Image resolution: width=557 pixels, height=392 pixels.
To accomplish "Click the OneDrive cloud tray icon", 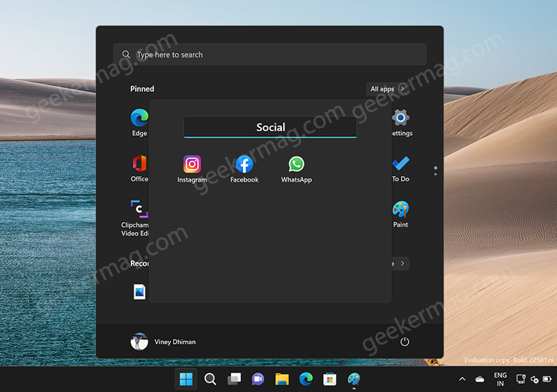I will click(480, 379).
